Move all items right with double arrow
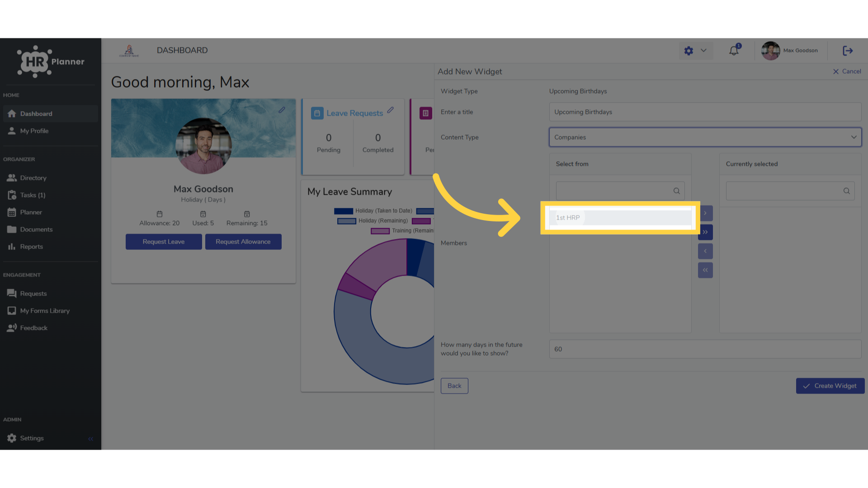Screen dimensions: 868x488 point(705,232)
